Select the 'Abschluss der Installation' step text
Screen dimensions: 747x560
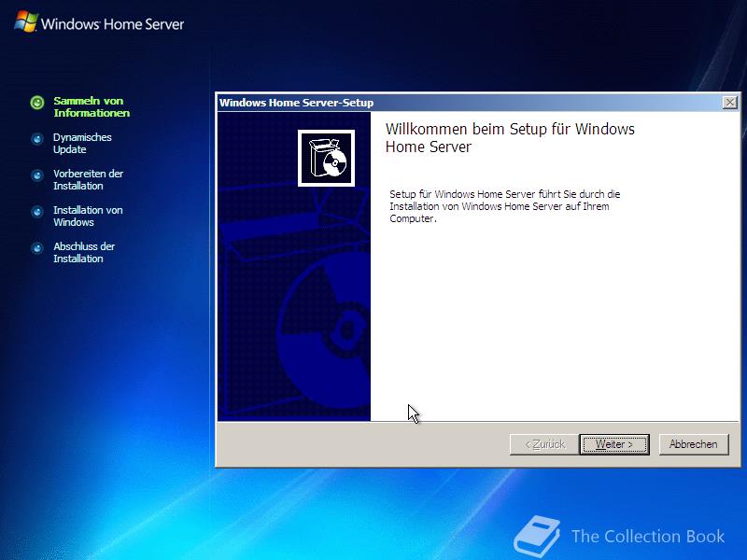pos(84,252)
